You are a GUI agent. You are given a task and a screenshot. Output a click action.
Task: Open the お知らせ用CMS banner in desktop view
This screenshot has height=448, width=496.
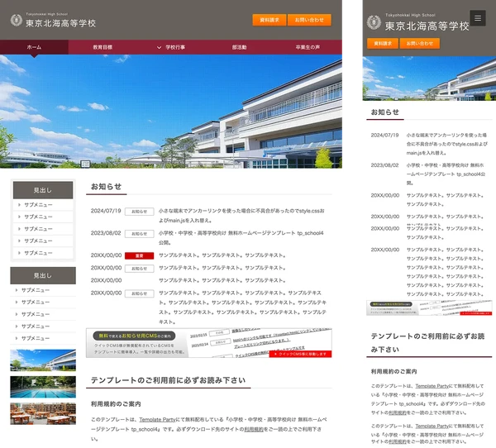(x=209, y=343)
